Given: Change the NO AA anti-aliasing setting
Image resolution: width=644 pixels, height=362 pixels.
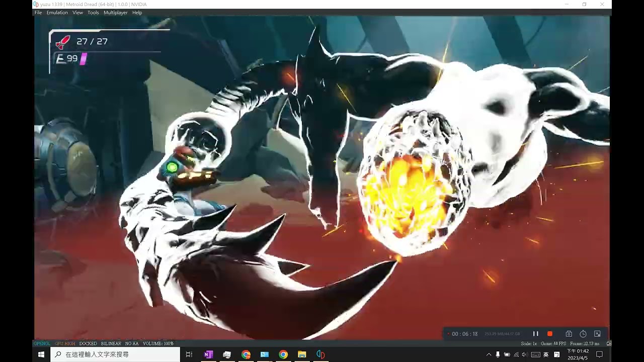Looking at the screenshot, I should click(132, 343).
